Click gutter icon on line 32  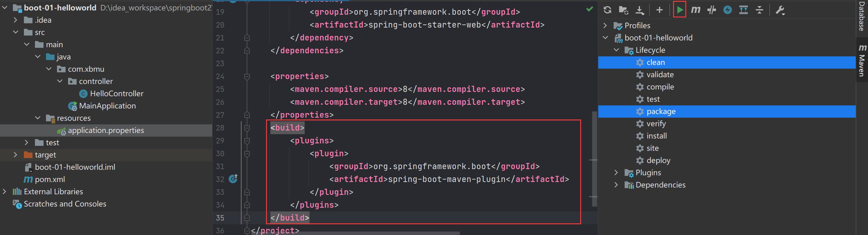pos(233,178)
